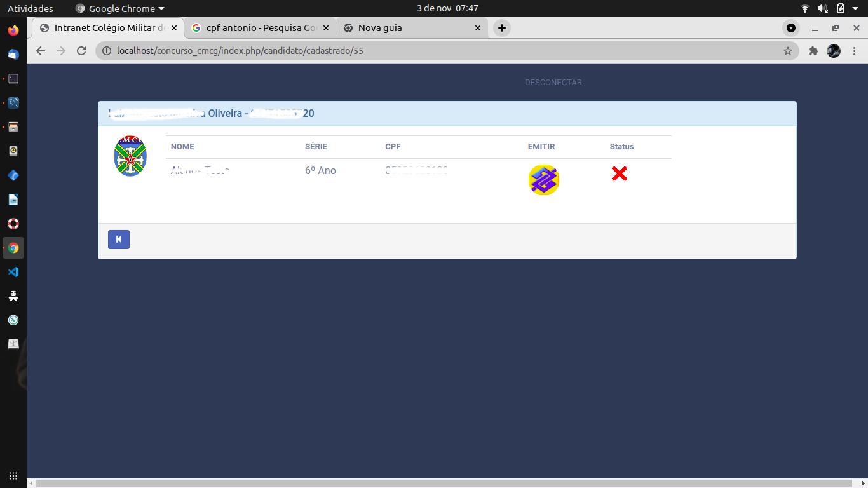The image size is (868, 488).
Task: Open Rhythmbox from the dock
Action: point(13,151)
